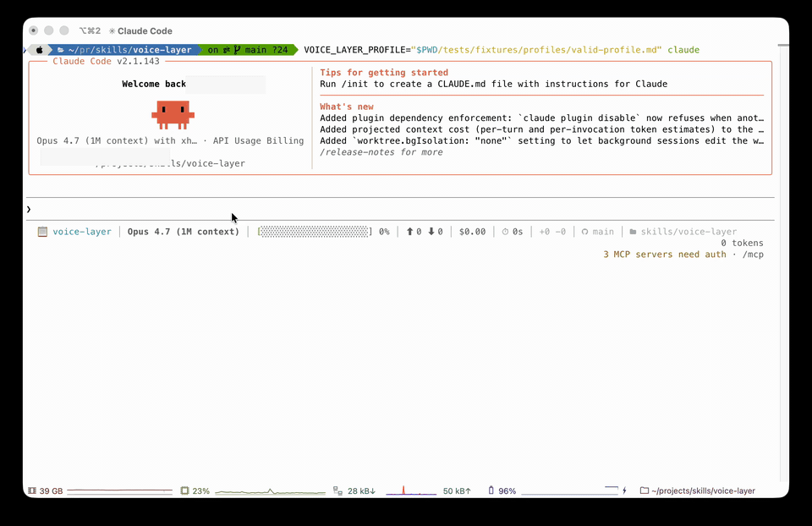Select the Claude Code window title tab
The image size is (812, 526).
pos(140,31)
